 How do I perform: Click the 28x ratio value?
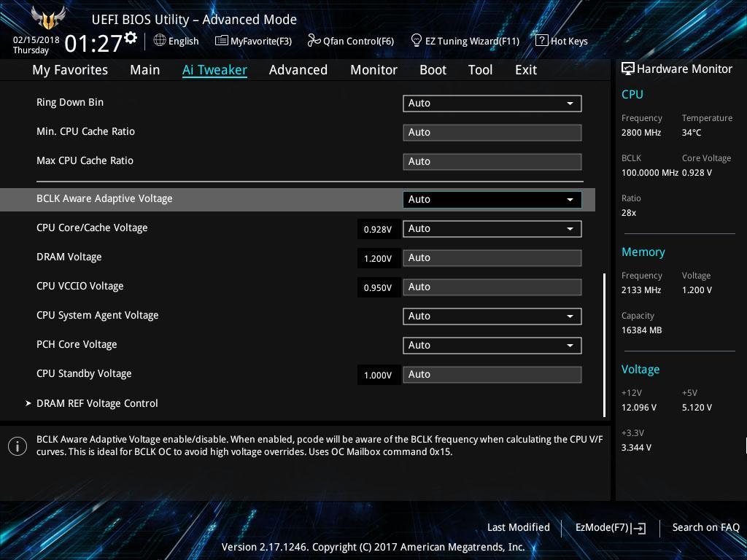[629, 213]
